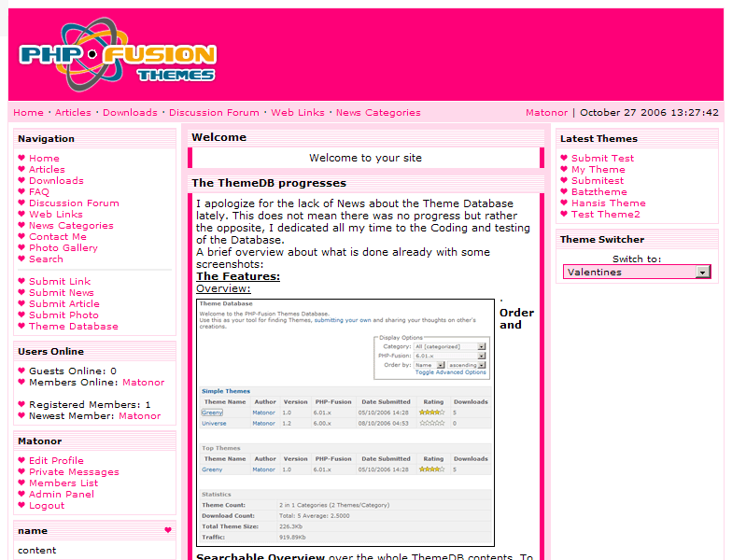
Task: Open the Search link in Navigation
Action: pyautogui.click(x=46, y=259)
